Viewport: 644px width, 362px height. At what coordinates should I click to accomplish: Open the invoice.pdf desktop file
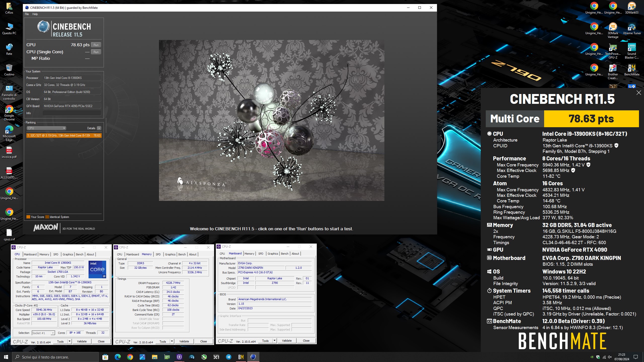pyautogui.click(x=9, y=152)
